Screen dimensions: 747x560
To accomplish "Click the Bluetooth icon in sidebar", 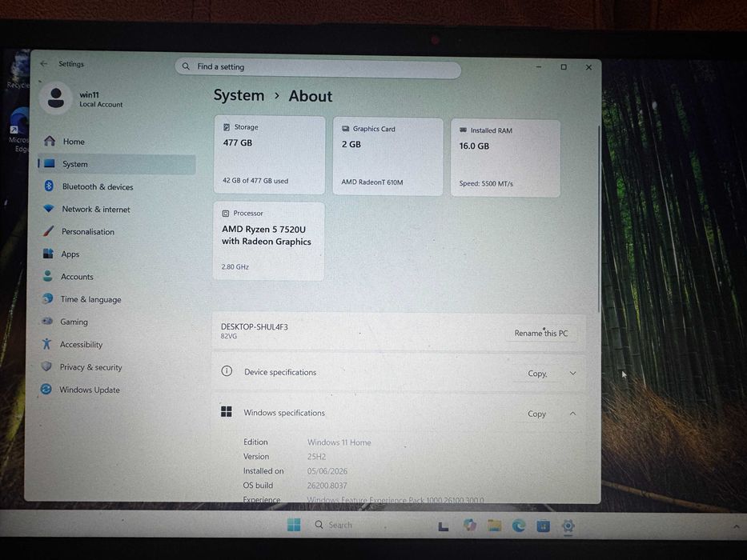I will coord(49,186).
